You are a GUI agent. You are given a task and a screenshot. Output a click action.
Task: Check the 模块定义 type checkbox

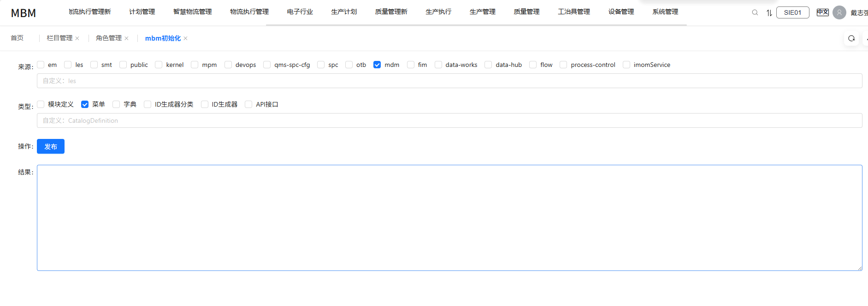41,104
